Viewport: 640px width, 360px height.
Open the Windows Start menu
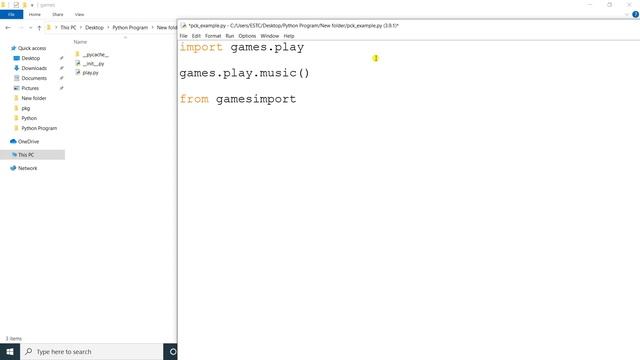click(x=10, y=351)
